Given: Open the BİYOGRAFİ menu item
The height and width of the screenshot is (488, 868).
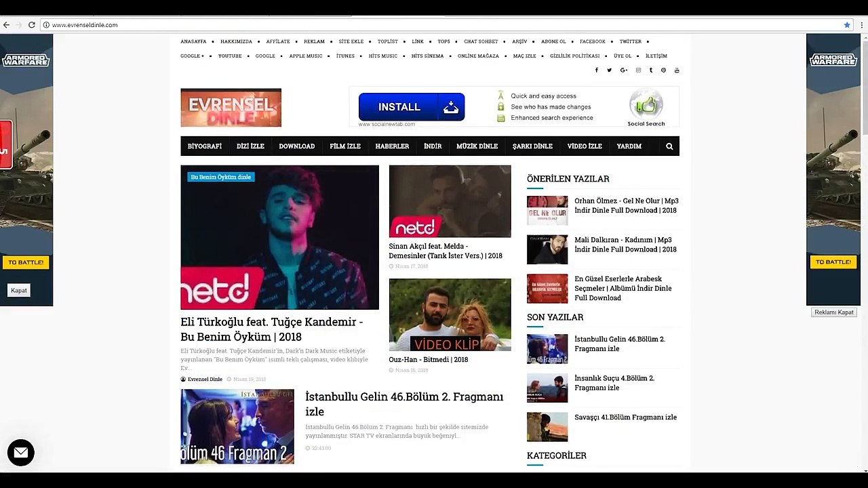Looking at the screenshot, I should [205, 146].
